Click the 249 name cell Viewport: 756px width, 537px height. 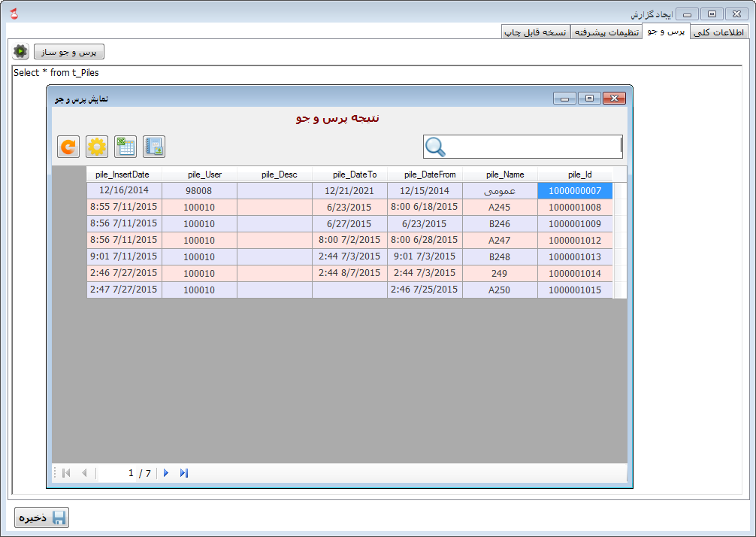[x=500, y=273]
